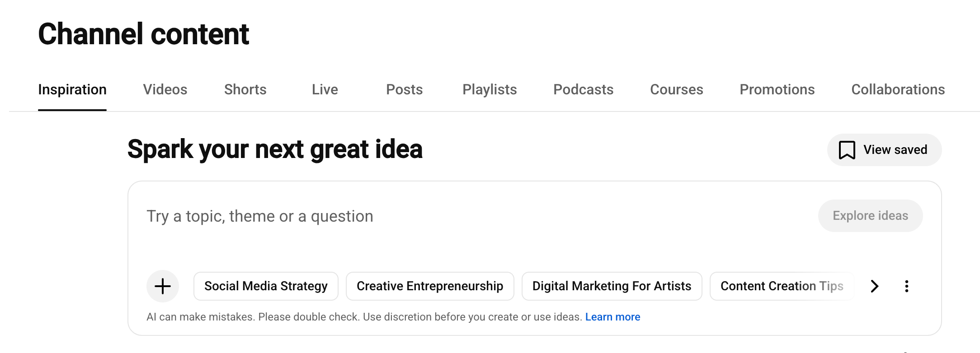
Task: Go to the Live tab
Action: [x=325, y=89]
